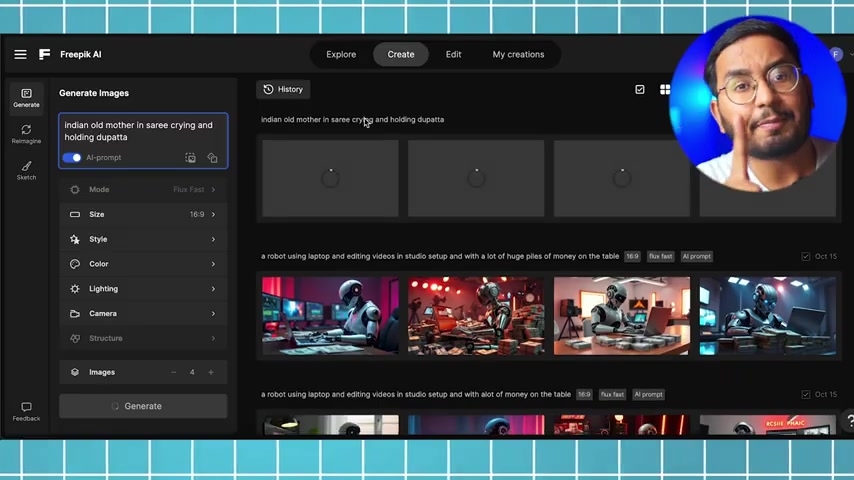
Task: Open the Feedback panel icon
Action: [x=26, y=411]
